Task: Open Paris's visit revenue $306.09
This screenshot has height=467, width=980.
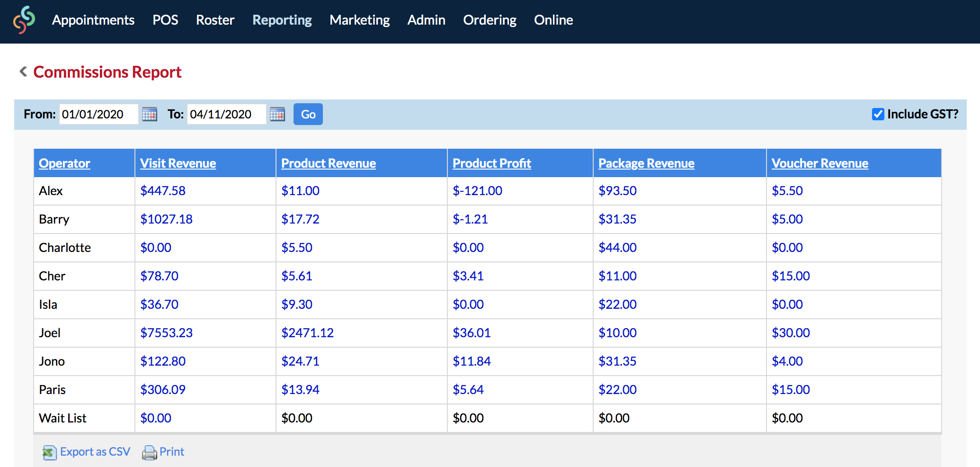Action: pos(163,390)
